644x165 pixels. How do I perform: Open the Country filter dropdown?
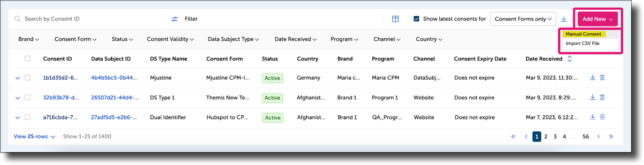click(429, 39)
